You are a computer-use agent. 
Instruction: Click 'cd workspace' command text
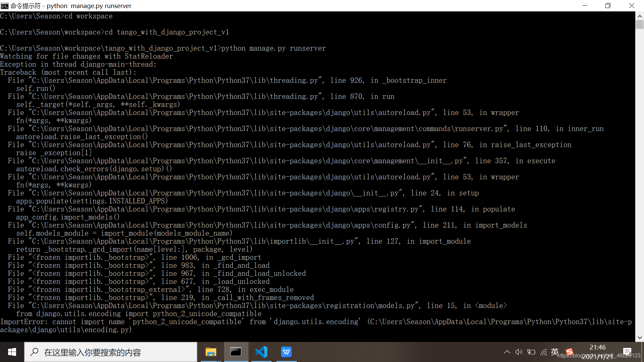point(89,16)
